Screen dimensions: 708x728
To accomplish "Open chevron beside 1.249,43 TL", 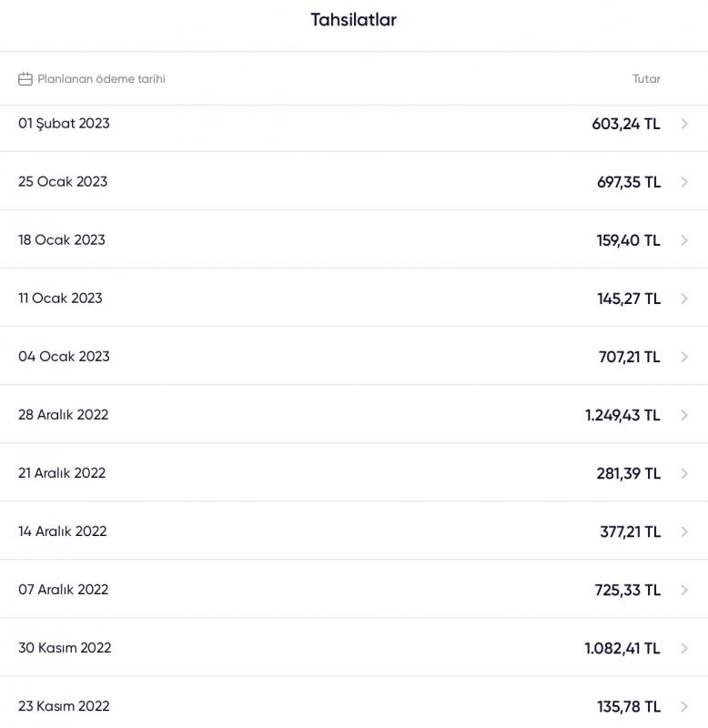I will 683,415.
